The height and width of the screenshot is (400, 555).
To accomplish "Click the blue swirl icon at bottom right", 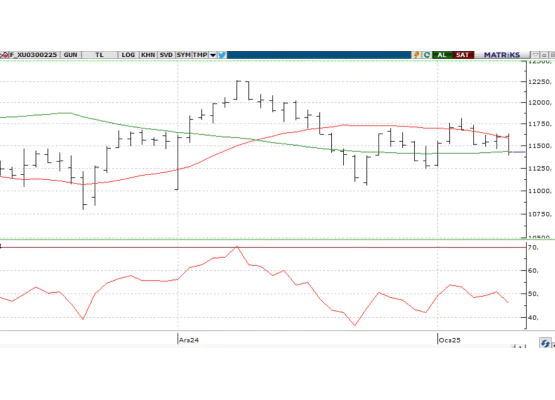I will [545, 343].
